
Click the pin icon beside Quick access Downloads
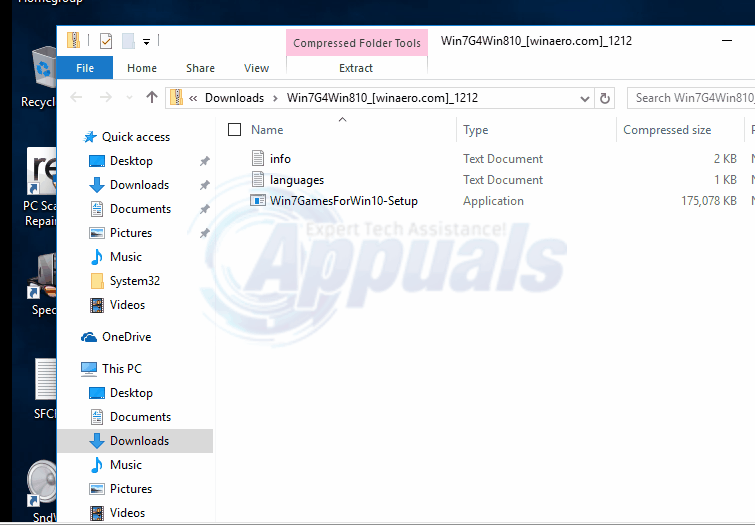point(205,185)
